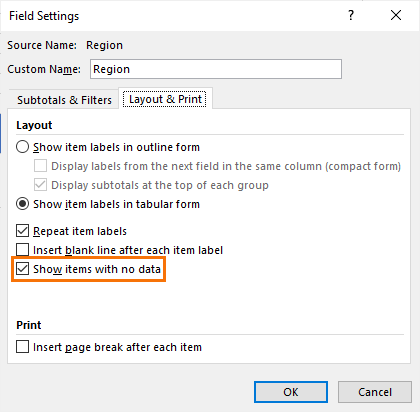This screenshot has width=420, height=412.
Task: Click the Cancel button
Action: point(375,392)
